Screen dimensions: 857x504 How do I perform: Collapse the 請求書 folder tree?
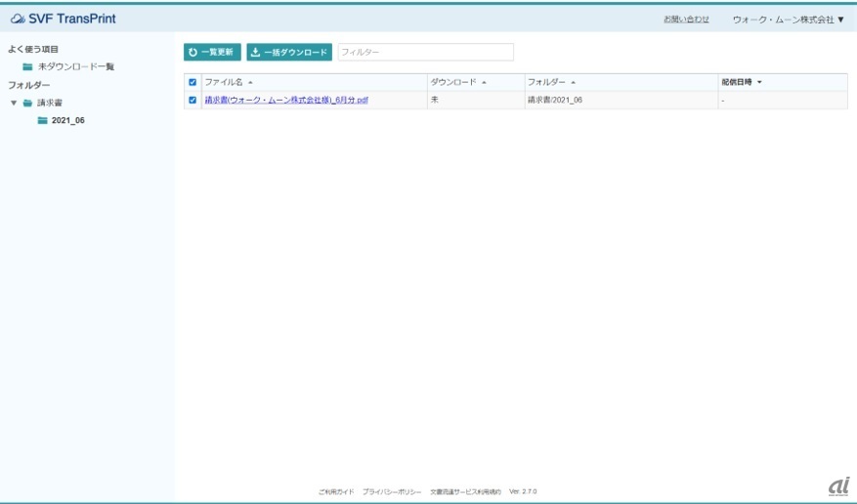[x=14, y=103]
